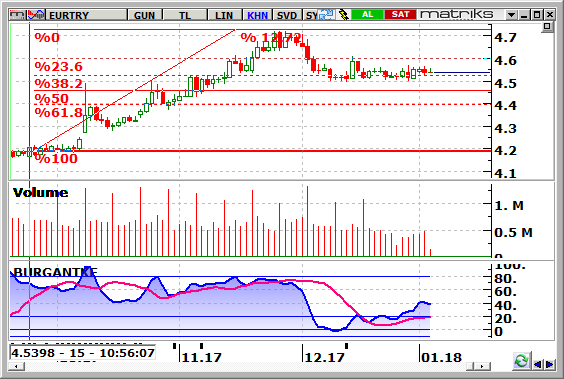Click the blue right arrow navigation icon
564x379 pixels.
coord(549,365)
